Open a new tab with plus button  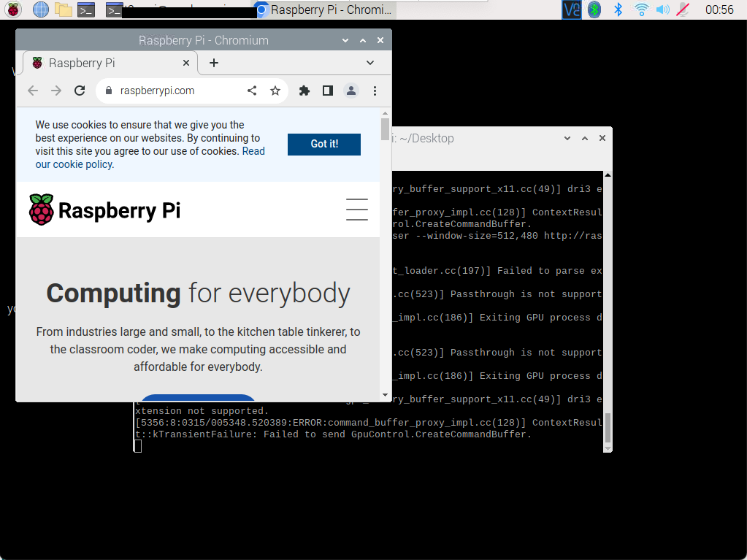tap(214, 63)
